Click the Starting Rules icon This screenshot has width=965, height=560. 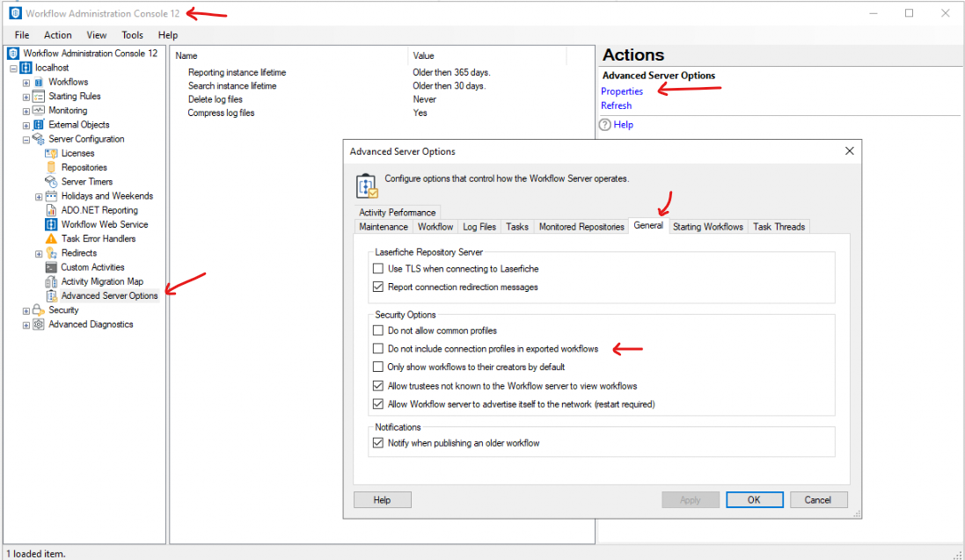pos(39,96)
